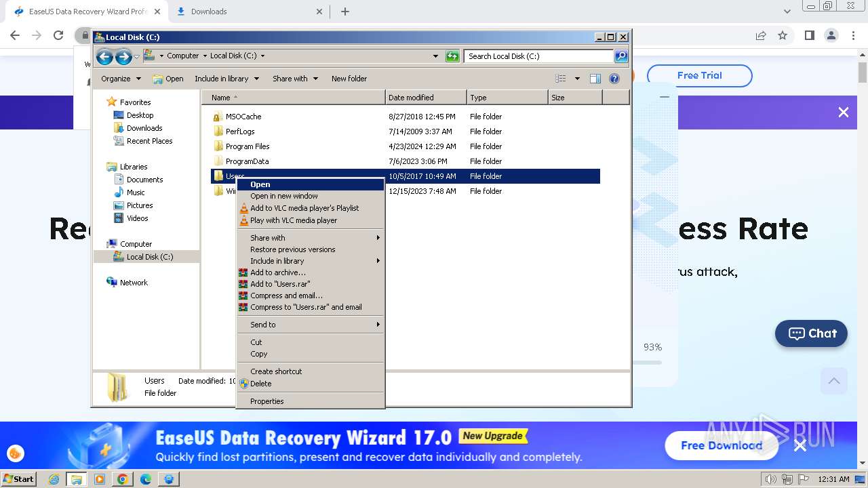Click the Program Files folder icon
Screen dimensions: 868x488
218,146
